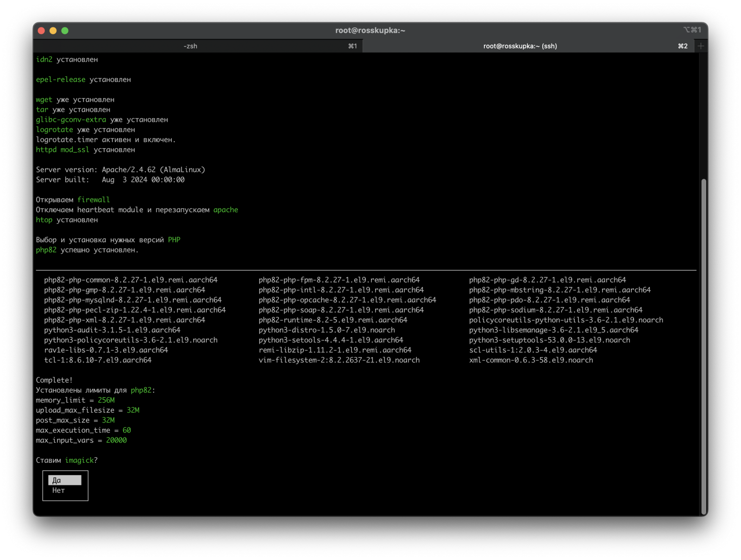Click package 'tcl-1:8.6.10-7.el9.aarch64'
The height and width of the screenshot is (560, 741).
pos(98,360)
